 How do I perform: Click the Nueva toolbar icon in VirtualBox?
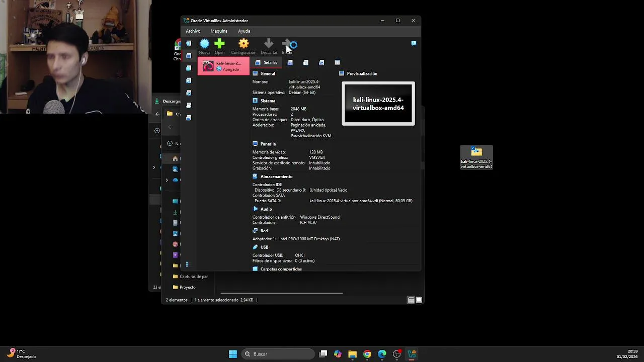(x=205, y=44)
